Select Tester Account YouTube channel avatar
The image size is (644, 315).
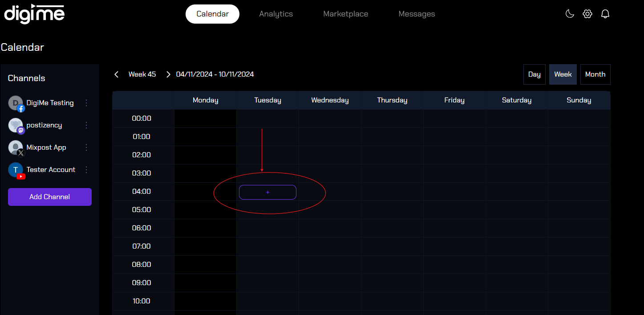[x=16, y=170]
